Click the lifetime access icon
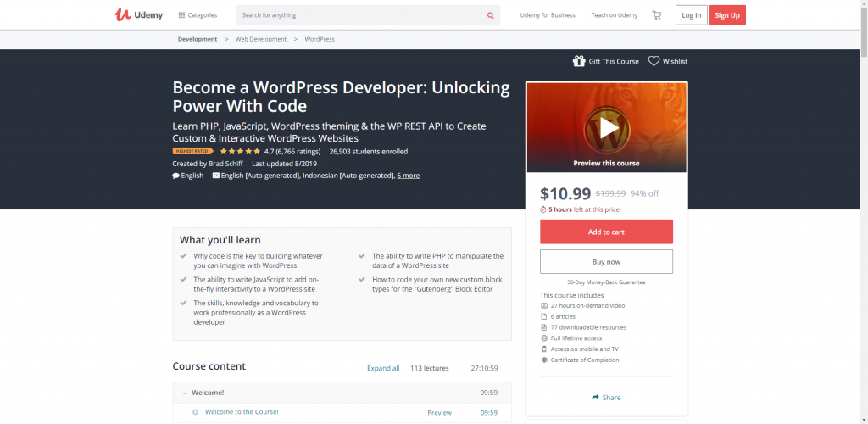Screen dimensions: 868x424 pyautogui.click(x=543, y=338)
